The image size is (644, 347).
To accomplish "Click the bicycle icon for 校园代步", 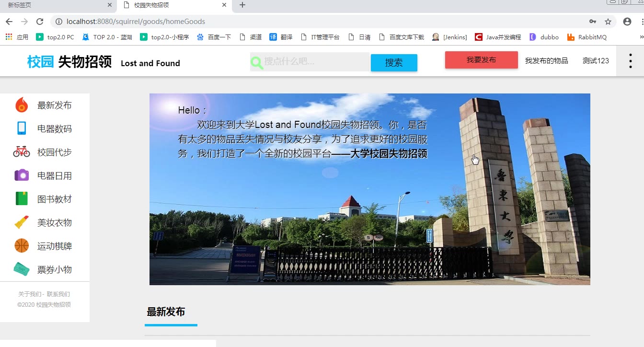I will 22,152.
